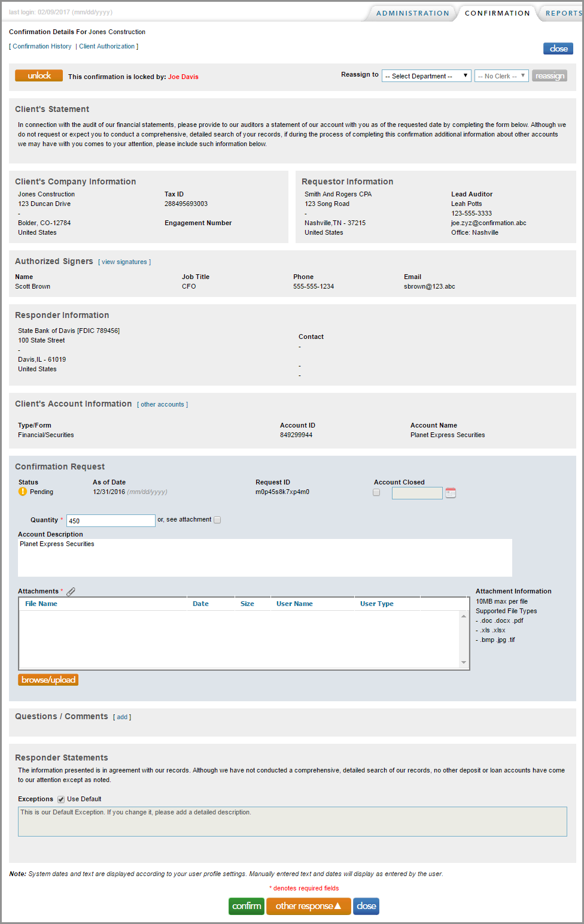Screen dimensions: 584x924
Task: Open the Select Department dropdown
Action: [x=427, y=76]
